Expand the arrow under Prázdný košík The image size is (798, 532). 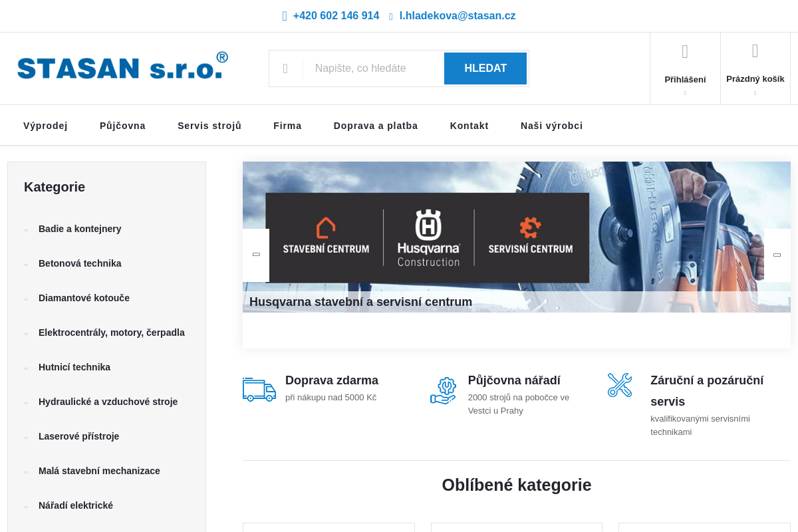pyautogui.click(x=755, y=92)
